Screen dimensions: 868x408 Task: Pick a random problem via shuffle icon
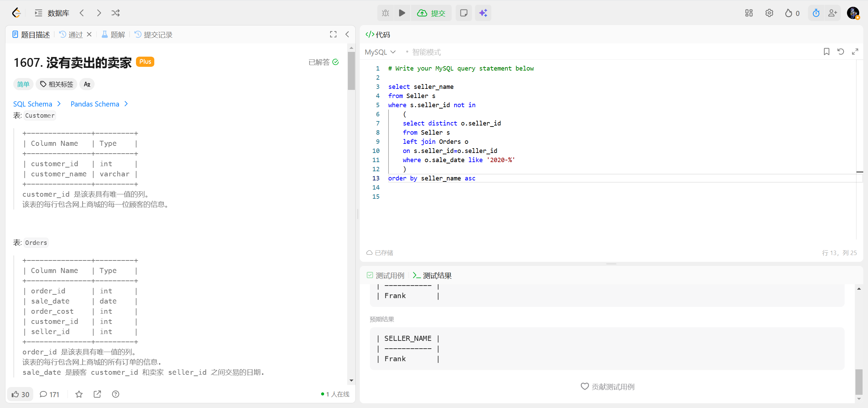pyautogui.click(x=116, y=13)
